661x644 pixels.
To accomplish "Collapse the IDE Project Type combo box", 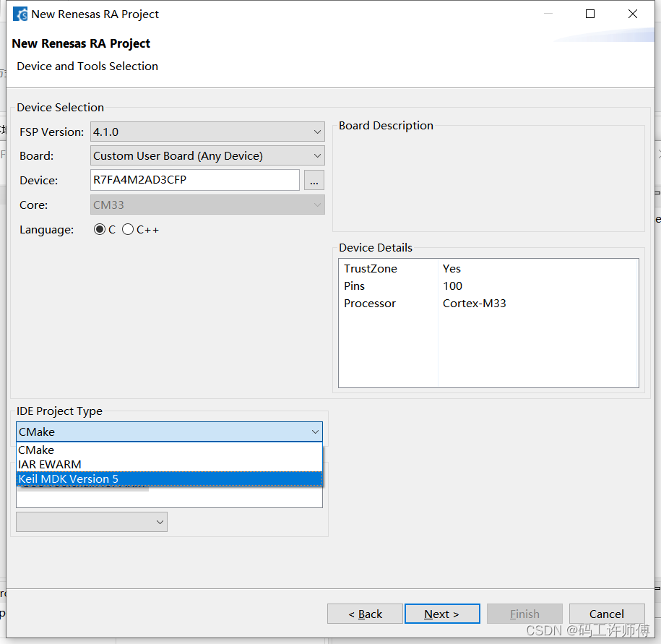I will [170, 432].
